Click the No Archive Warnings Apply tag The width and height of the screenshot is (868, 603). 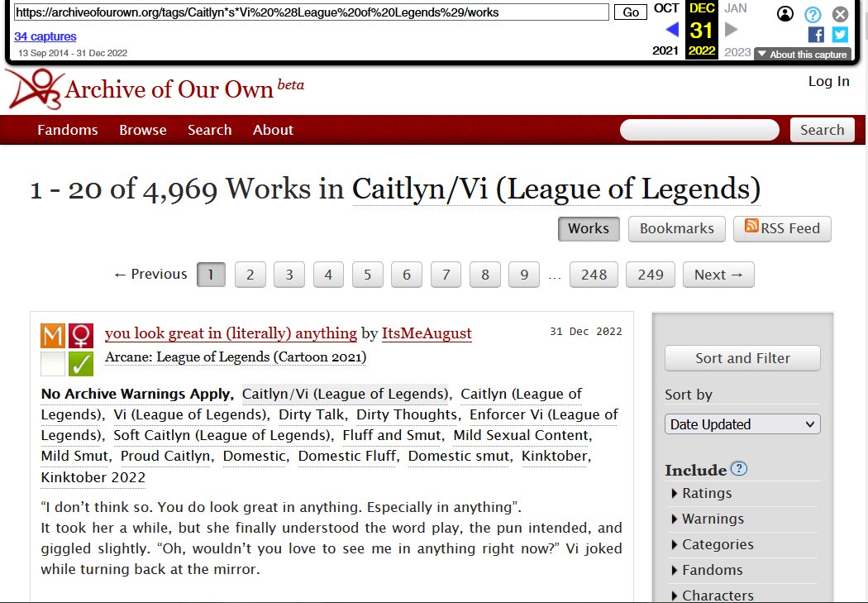point(136,395)
